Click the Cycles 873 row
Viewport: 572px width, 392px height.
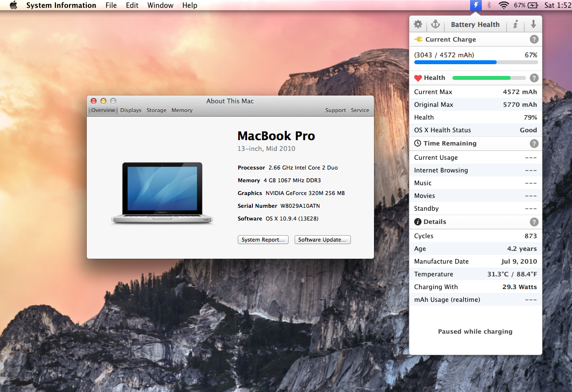click(476, 236)
